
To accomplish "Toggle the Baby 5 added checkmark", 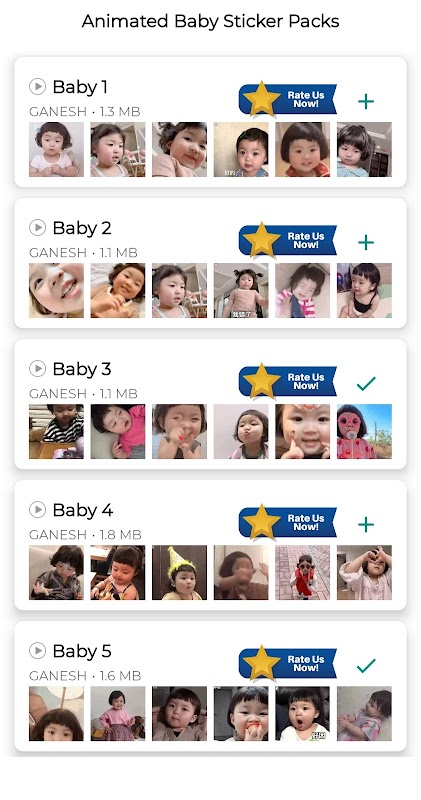I will (x=366, y=666).
